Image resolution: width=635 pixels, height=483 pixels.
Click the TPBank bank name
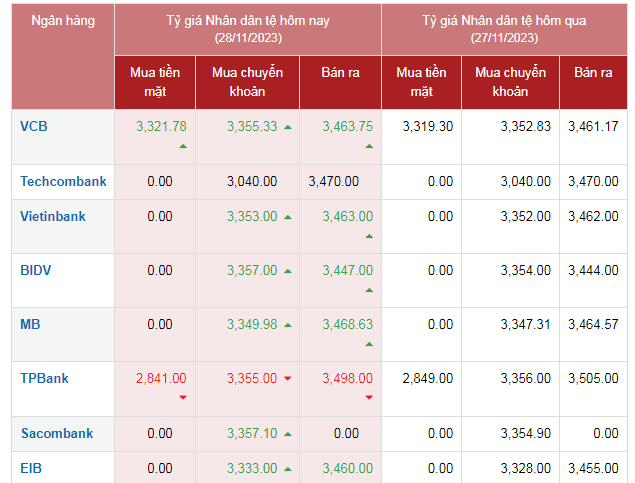pyautogui.click(x=43, y=378)
